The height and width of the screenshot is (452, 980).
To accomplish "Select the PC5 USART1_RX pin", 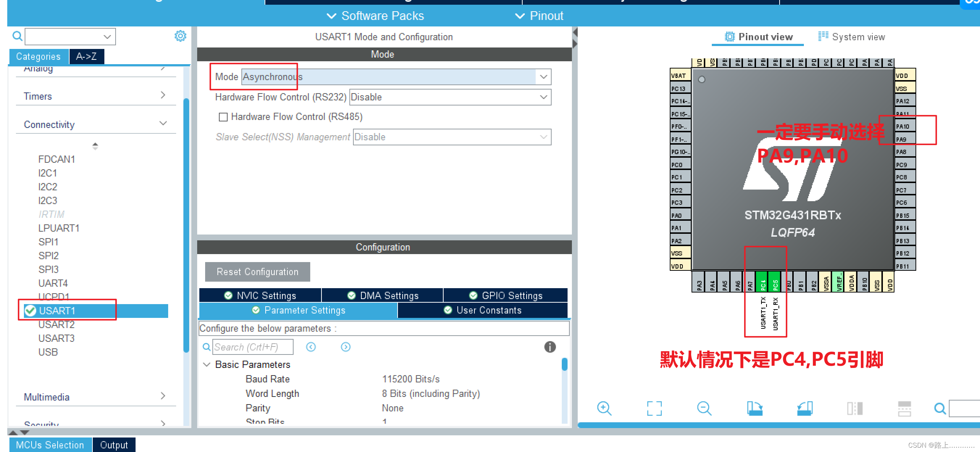I will click(775, 282).
